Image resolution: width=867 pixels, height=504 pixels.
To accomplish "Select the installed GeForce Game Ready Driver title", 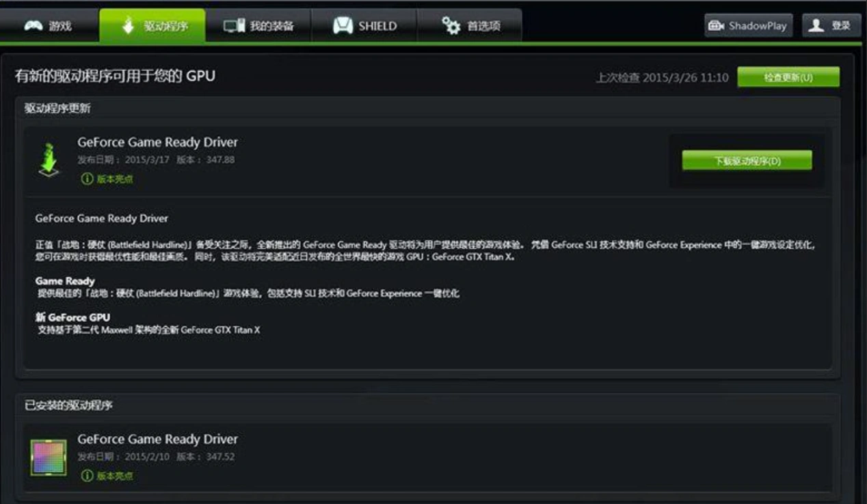I will click(157, 439).
